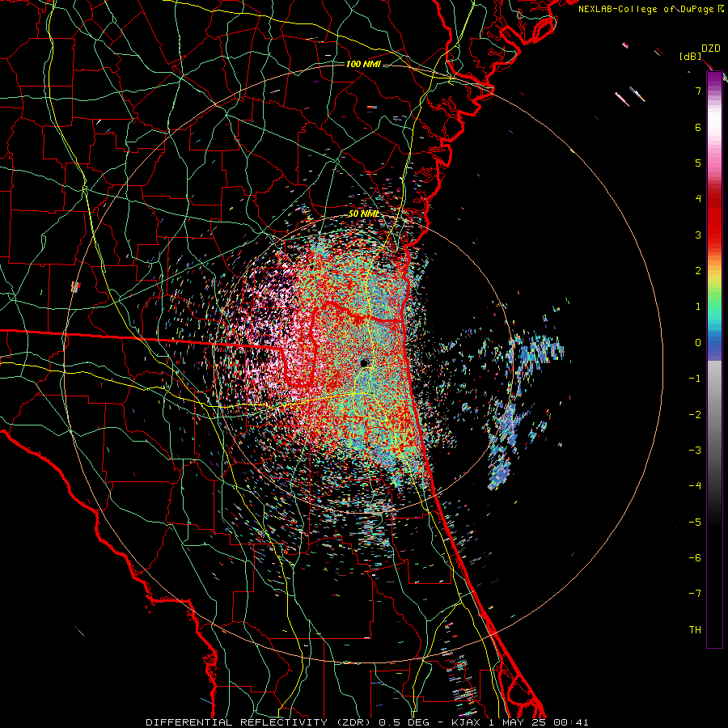
Task: Click the DIFFERENTIAL REFLECTIVITY (ZDR) caption text
Action: (259, 722)
